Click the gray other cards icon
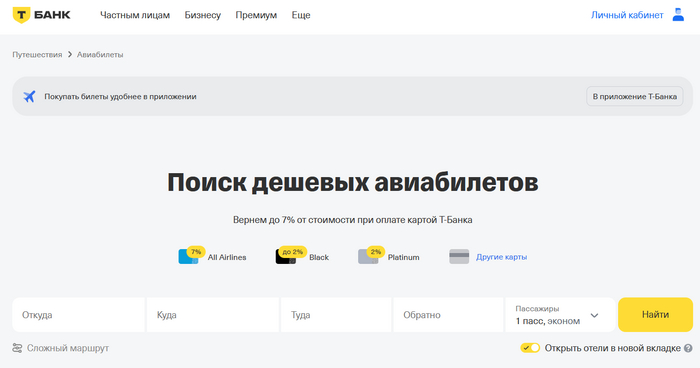This screenshot has height=368, width=700. [459, 257]
